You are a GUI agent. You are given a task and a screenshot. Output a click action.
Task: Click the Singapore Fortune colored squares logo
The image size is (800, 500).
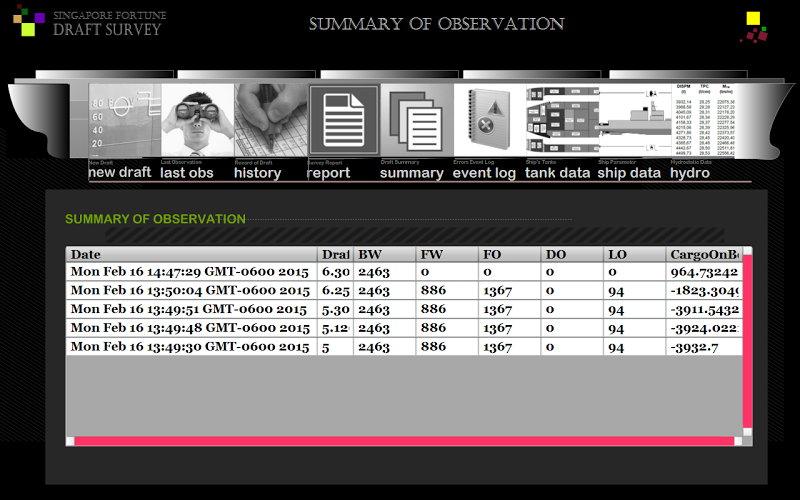pos(29,21)
